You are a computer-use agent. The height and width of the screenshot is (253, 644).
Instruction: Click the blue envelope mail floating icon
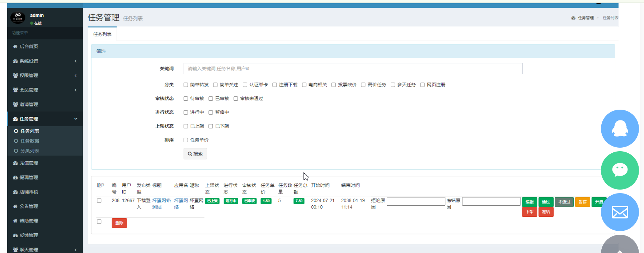tap(620, 212)
